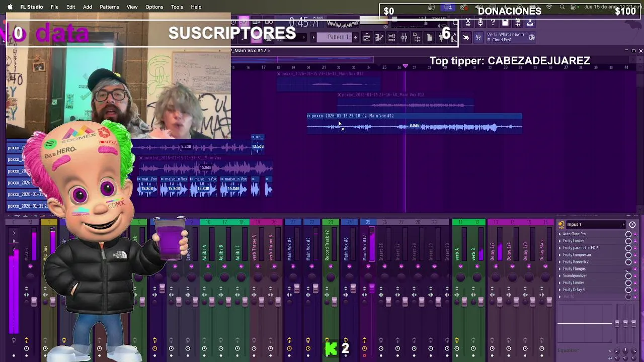644x362 pixels.
Task: Open the Options menu
Action: (x=154, y=7)
